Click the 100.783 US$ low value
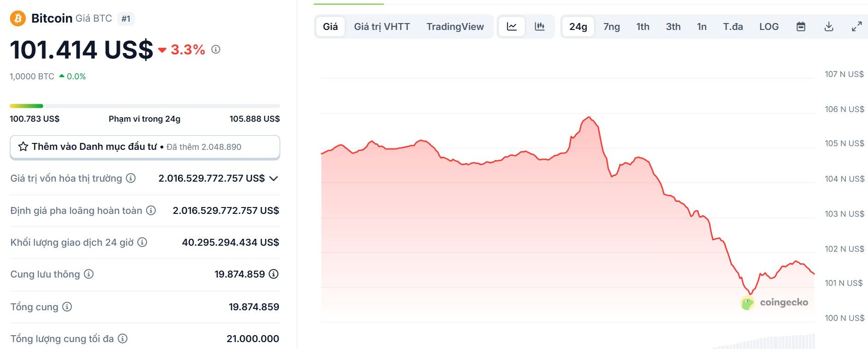This screenshot has height=349, width=868. [35, 118]
